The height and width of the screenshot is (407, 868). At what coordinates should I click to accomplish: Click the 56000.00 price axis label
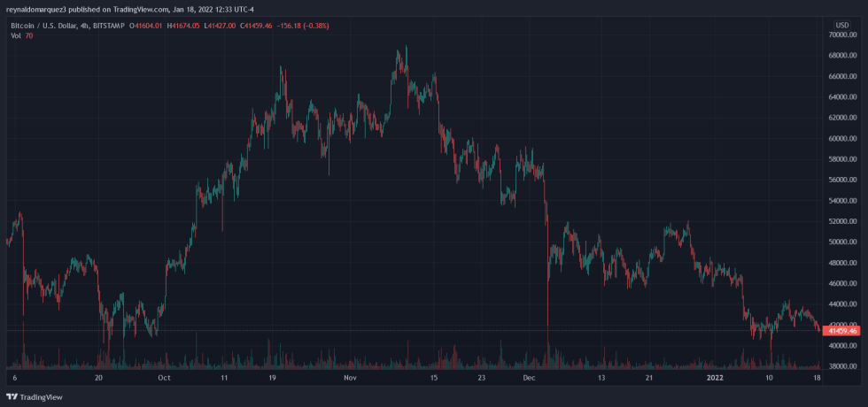pyautogui.click(x=841, y=180)
